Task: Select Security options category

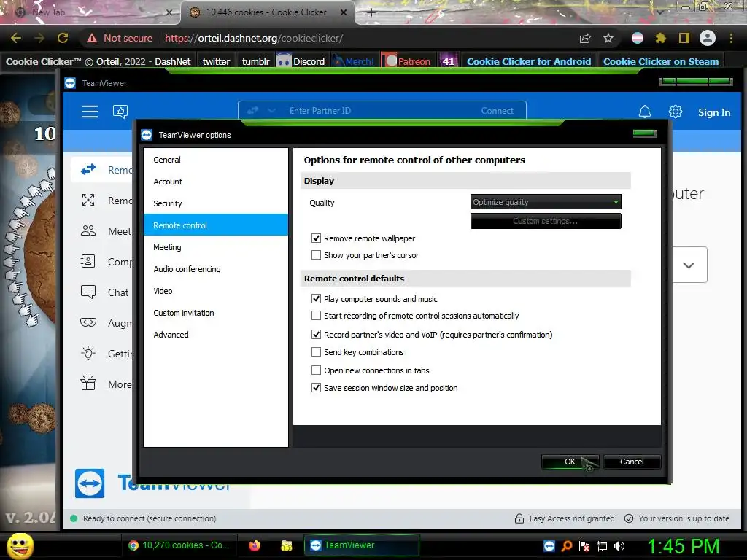Action: (215, 203)
